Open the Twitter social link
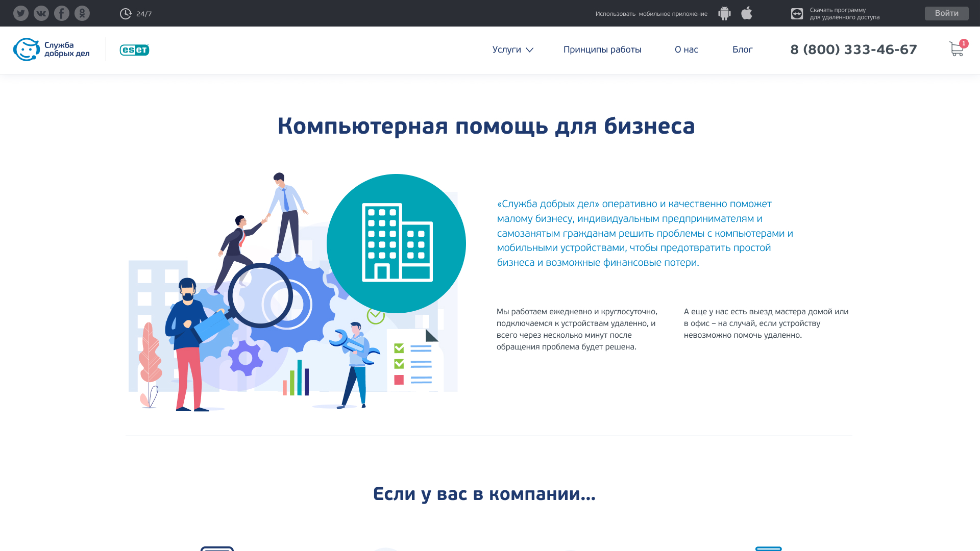 click(x=21, y=13)
